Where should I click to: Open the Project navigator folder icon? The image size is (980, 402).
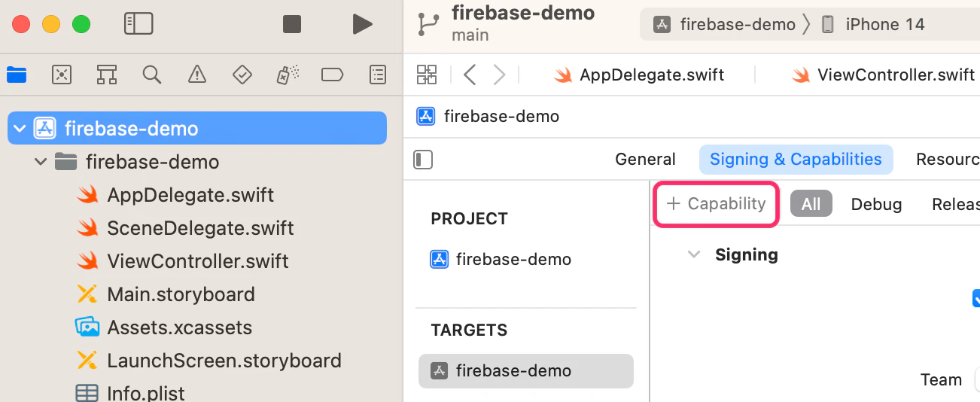(17, 75)
